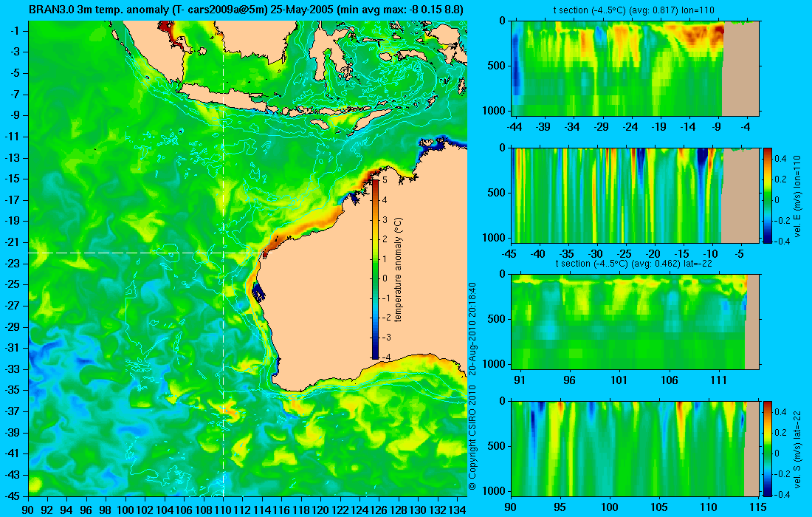This screenshot has width=812, height=517.
Task: Click the "t section ... lon=110" panel title
Action: pyautogui.click(x=634, y=10)
